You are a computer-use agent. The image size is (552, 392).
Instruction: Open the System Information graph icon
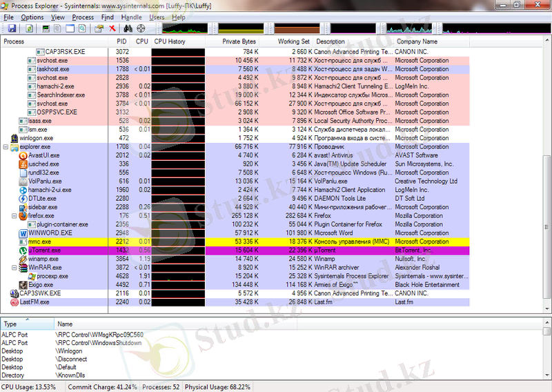pyautogui.click(x=46, y=28)
